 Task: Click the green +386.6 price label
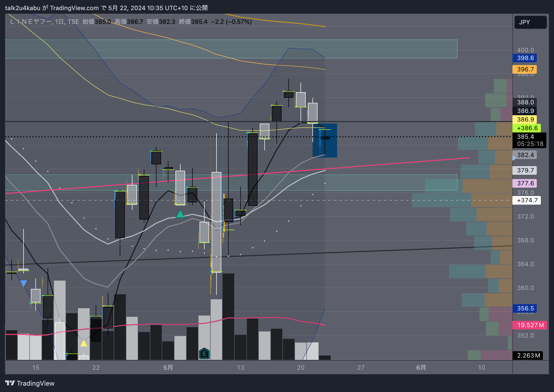coord(526,128)
